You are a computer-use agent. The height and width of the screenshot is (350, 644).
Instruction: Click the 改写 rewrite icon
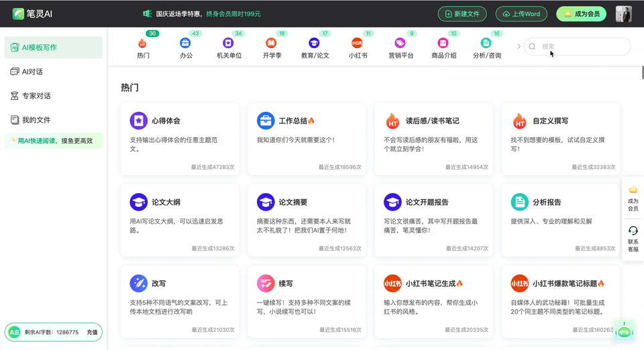(x=138, y=284)
